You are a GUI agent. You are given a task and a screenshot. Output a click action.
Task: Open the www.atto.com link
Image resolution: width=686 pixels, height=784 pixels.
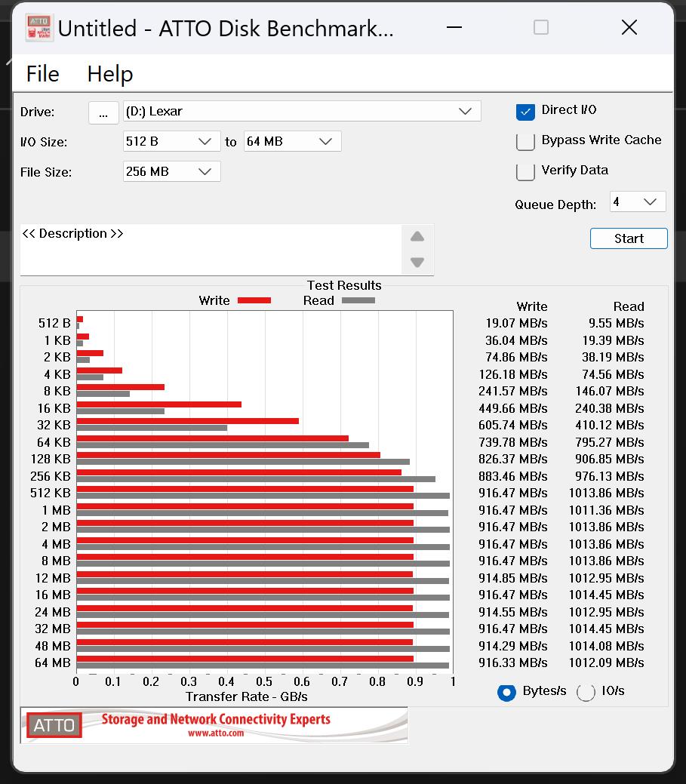point(216,733)
